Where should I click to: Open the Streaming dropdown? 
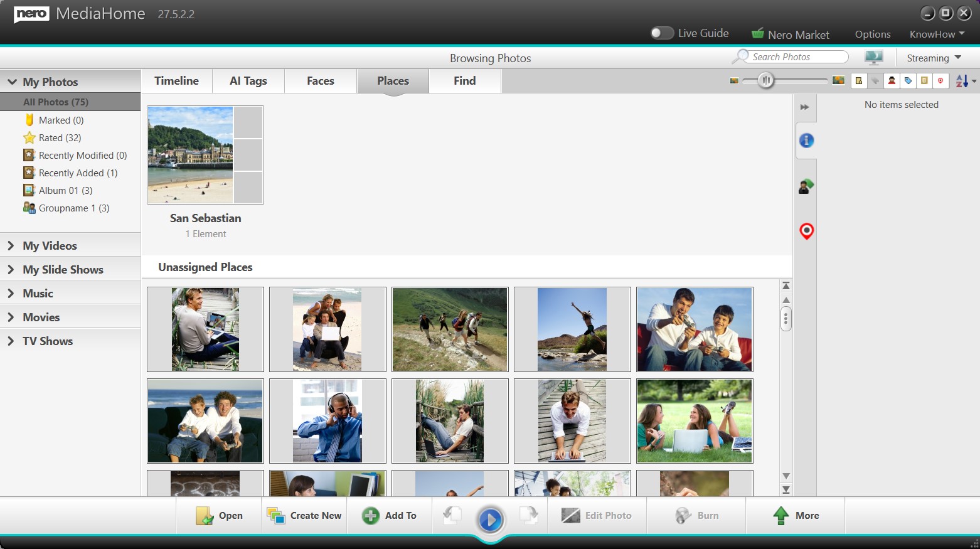tap(934, 58)
